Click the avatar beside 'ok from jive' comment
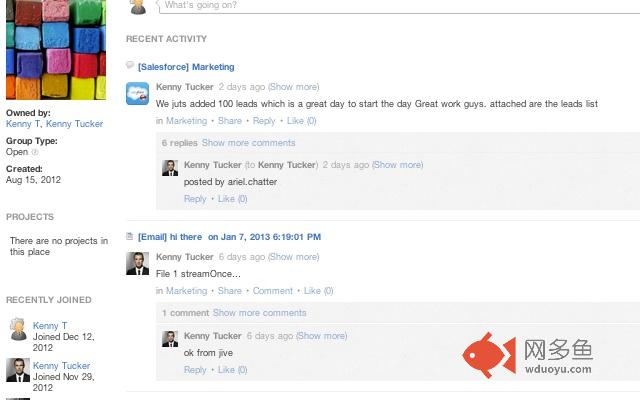The width and height of the screenshot is (640, 400). click(x=170, y=338)
